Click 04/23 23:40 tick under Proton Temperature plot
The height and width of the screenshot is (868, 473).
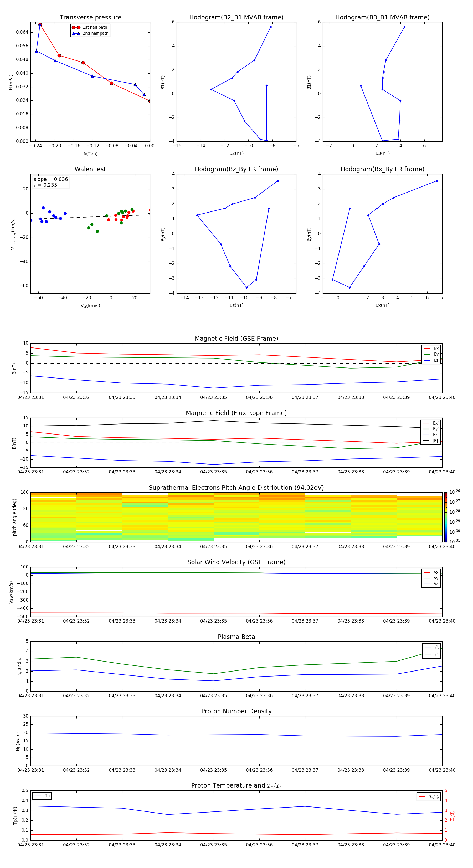tap(442, 845)
